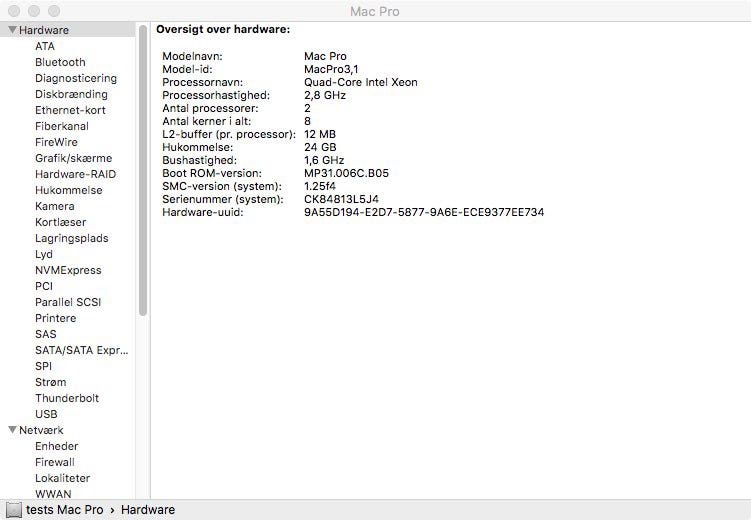Select Lyd in the sidebar
751x520 pixels.
[44, 254]
